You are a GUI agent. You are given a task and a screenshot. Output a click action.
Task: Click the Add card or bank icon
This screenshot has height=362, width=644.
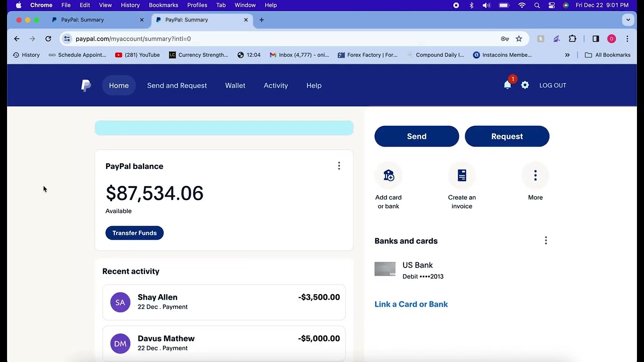tap(388, 175)
